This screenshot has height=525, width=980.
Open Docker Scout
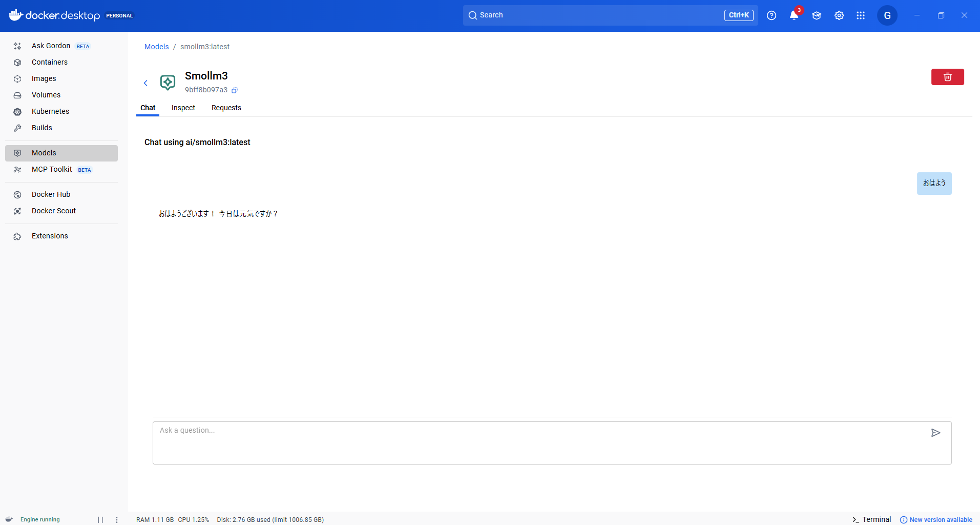61,211
